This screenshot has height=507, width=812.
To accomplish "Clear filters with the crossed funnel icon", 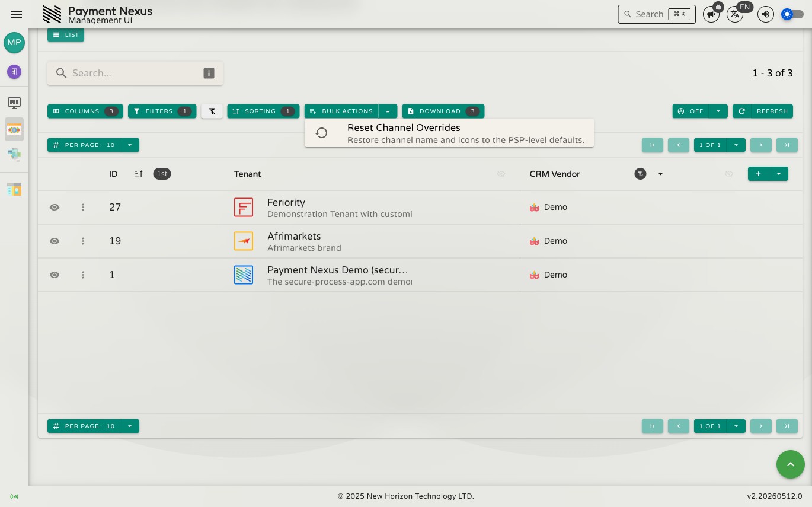I will click(x=212, y=111).
